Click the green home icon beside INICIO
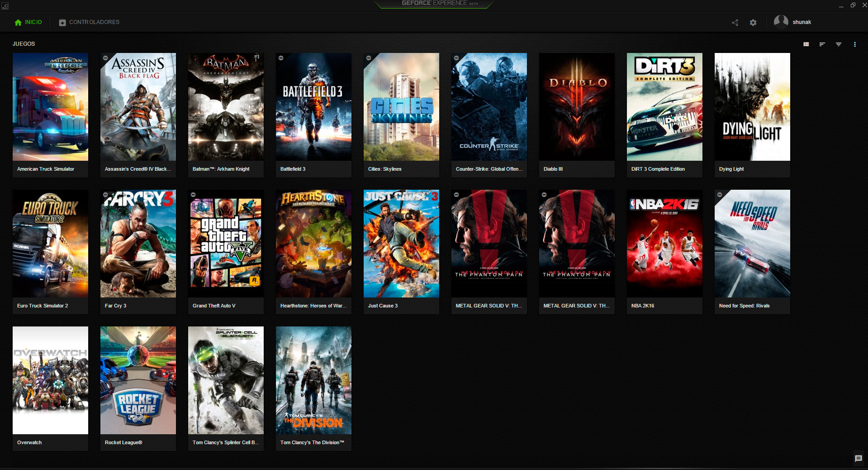Viewport: 868px width, 470px height. click(x=18, y=22)
